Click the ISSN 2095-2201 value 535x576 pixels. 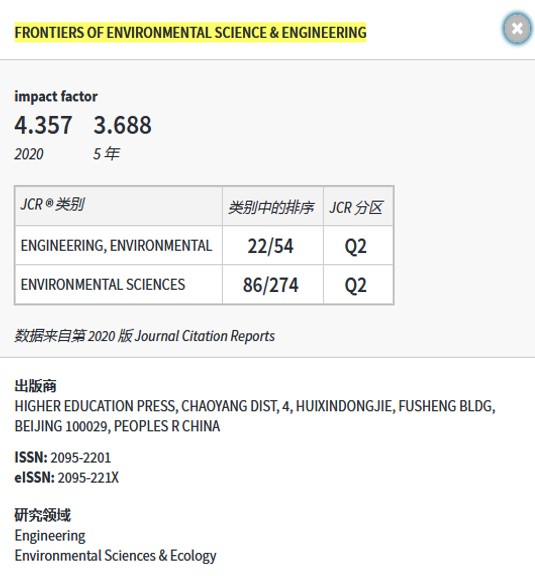80,458
